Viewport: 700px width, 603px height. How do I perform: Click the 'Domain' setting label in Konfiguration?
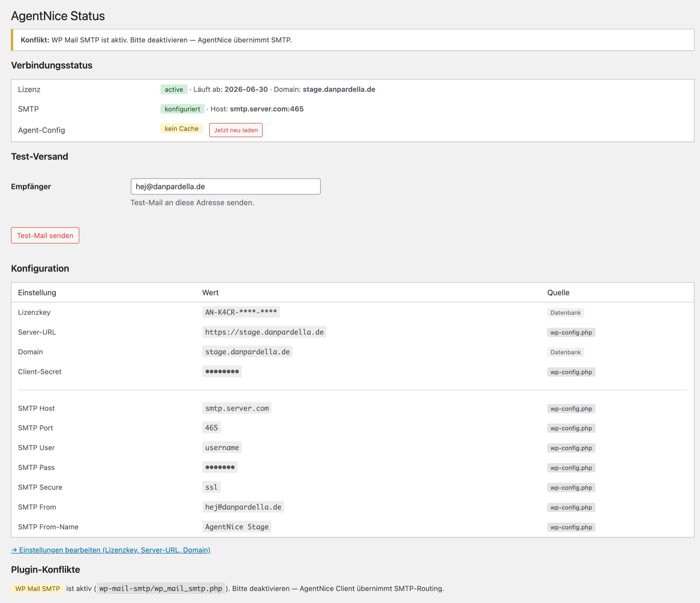[x=30, y=352]
